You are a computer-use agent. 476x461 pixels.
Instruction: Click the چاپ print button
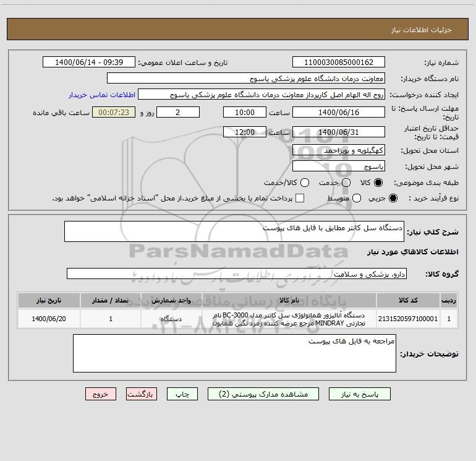(x=182, y=394)
